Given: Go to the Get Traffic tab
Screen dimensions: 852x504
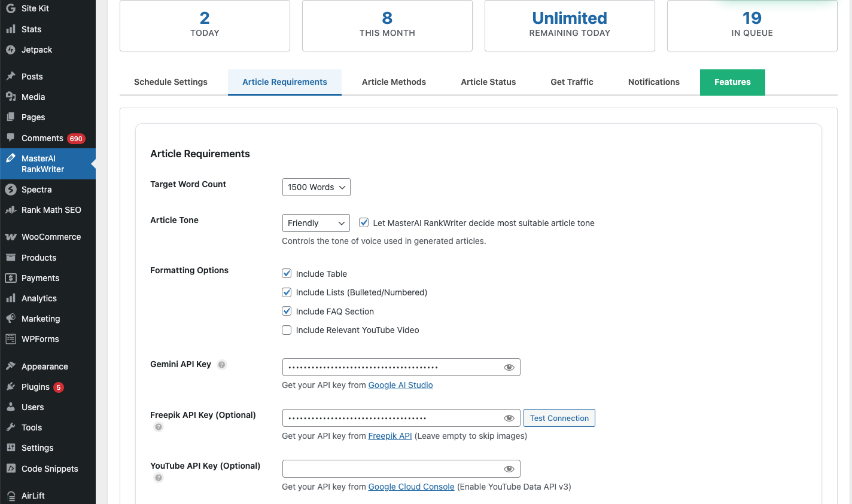Looking at the screenshot, I should click(x=572, y=82).
